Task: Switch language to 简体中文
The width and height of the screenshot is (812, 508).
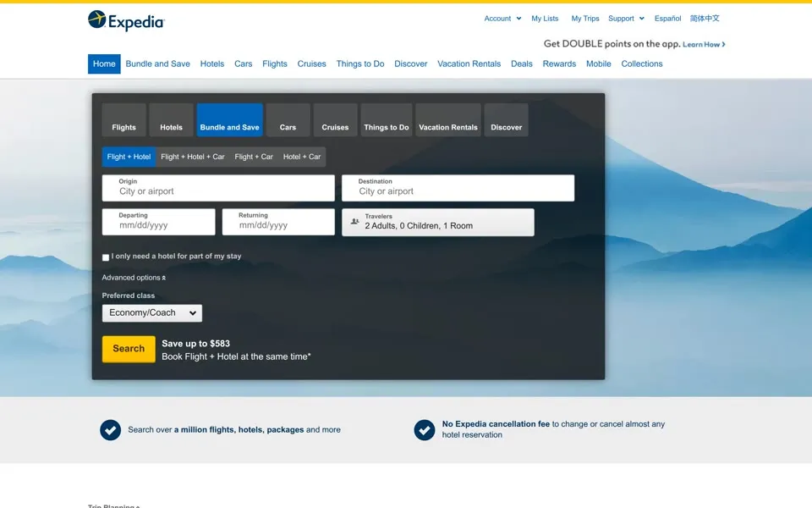Action: pyautogui.click(x=705, y=18)
